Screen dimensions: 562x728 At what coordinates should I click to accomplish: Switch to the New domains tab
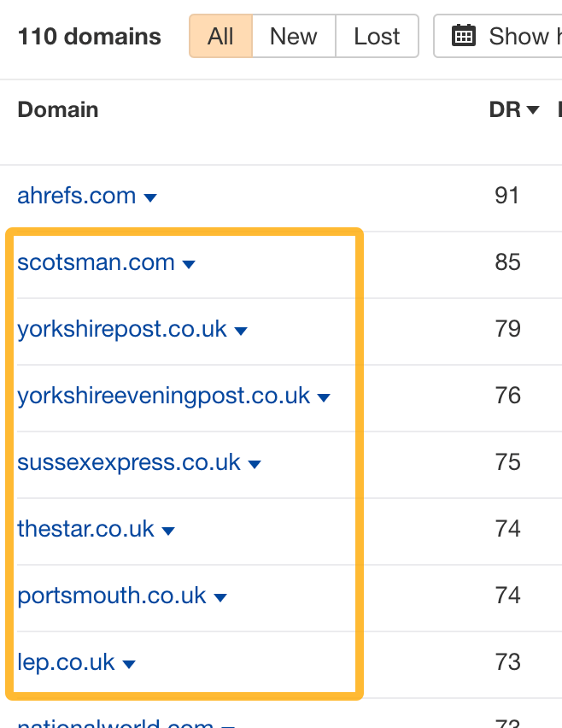point(293,36)
